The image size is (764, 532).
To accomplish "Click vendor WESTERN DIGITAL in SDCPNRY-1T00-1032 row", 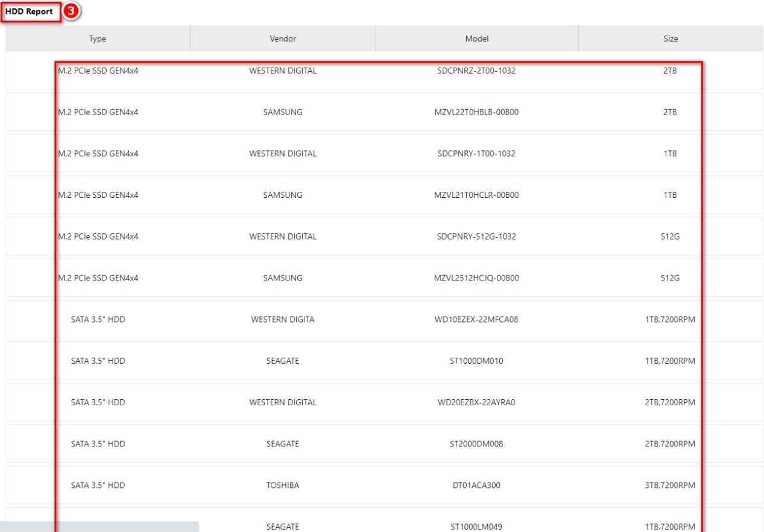I will coord(283,154).
